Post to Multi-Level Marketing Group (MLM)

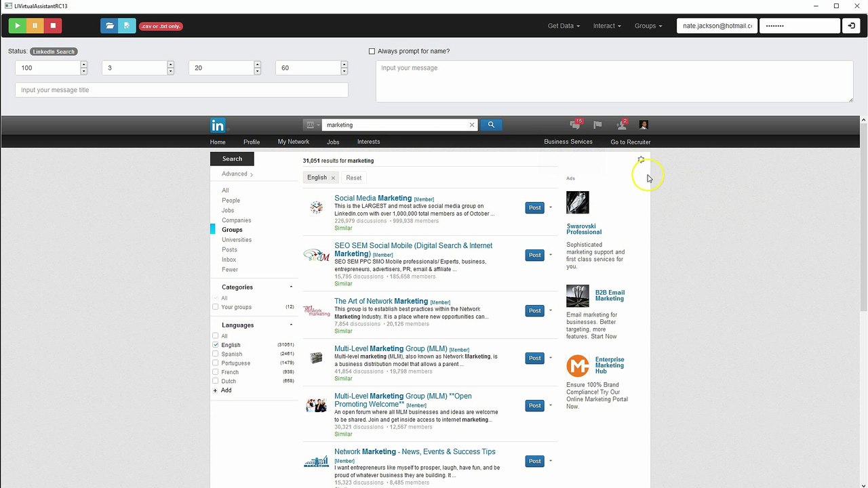[x=535, y=359]
